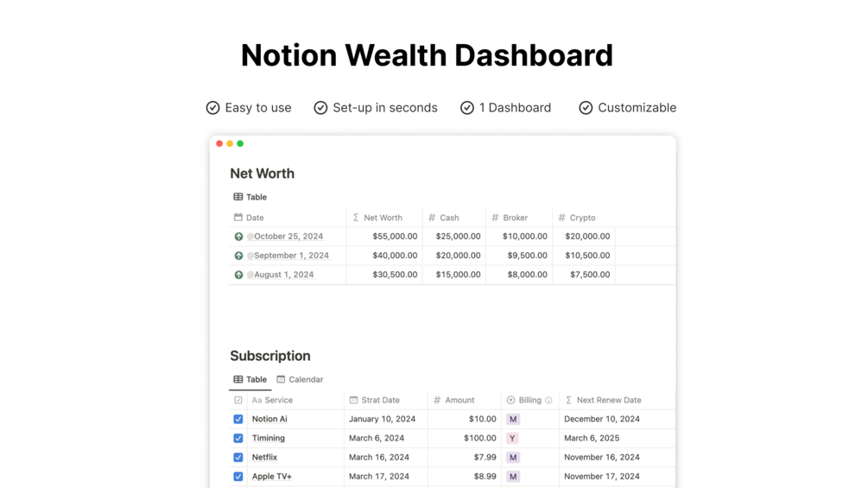Click the up-arrow icon next to September 1, 2024
The height and width of the screenshot is (488, 868).
coord(238,256)
